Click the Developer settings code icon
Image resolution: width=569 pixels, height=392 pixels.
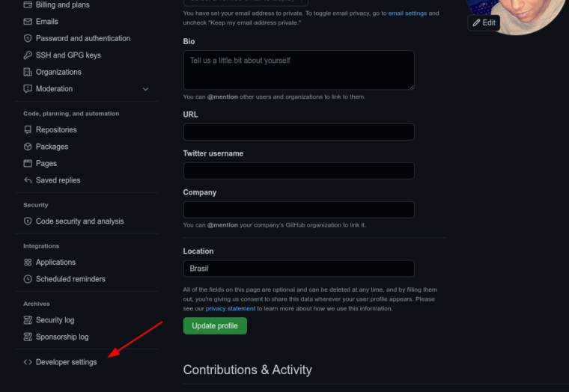click(28, 362)
